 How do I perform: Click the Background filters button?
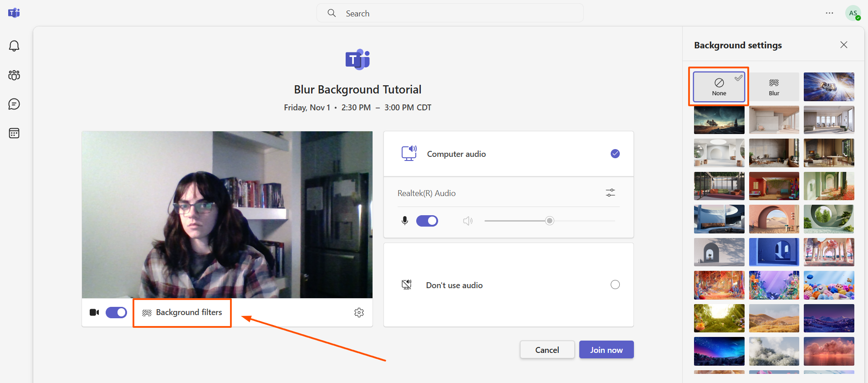(x=182, y=312)
